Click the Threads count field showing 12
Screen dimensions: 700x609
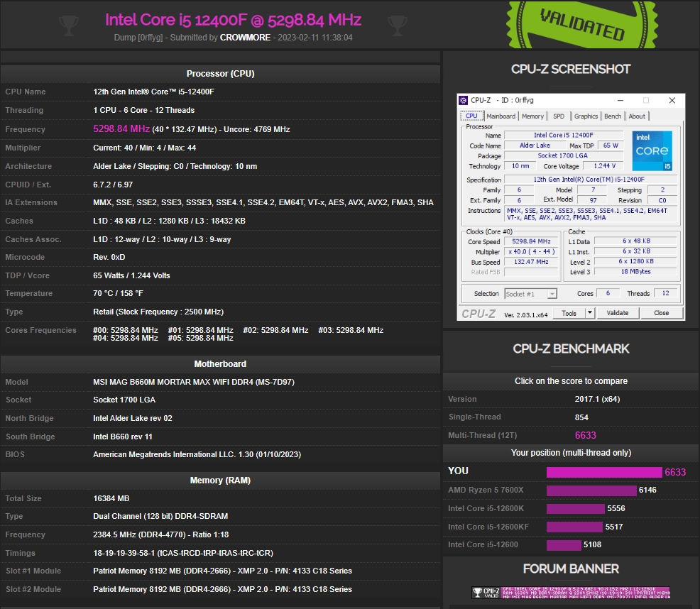point(666,293)
